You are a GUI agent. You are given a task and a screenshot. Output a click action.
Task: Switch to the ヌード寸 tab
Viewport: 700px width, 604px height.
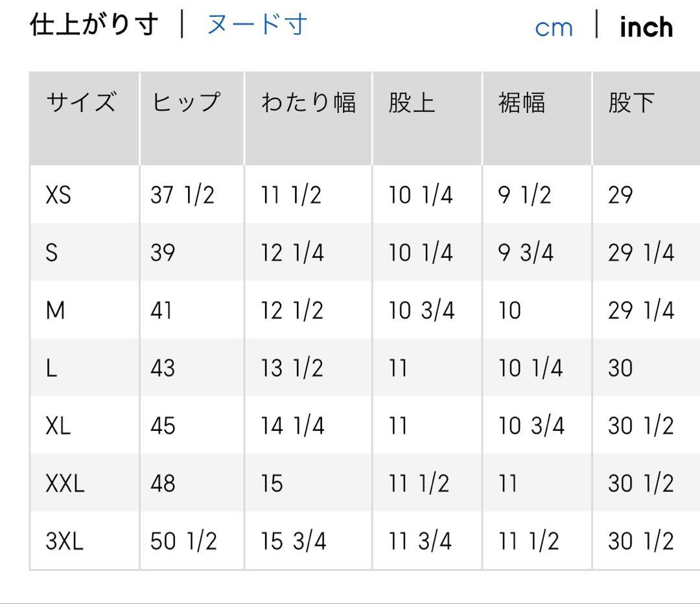pyautogui.click(x=257, y=25)
